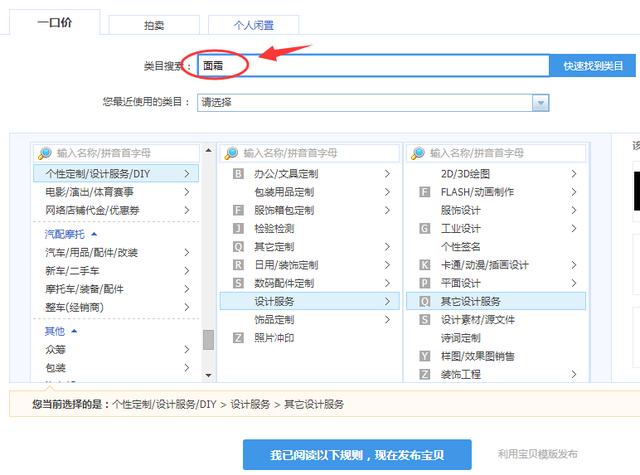Image resolution: width=640 pixels, height=475 pixels.
Task: Click the second column search magnifier icon
Action: click(231, 153)
